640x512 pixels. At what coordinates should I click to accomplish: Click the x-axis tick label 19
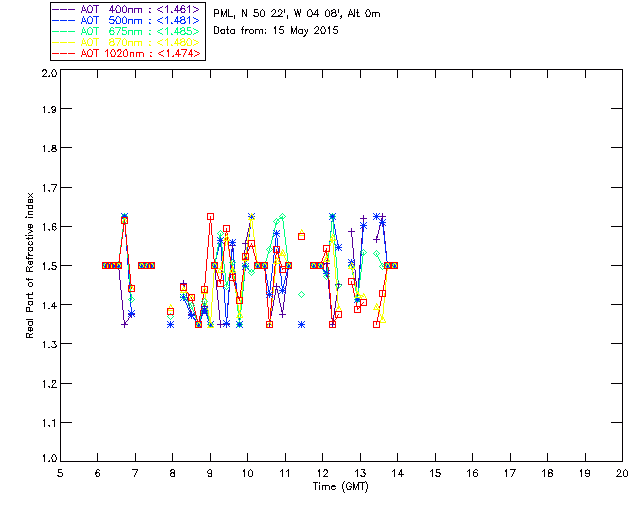pos(585,473)
